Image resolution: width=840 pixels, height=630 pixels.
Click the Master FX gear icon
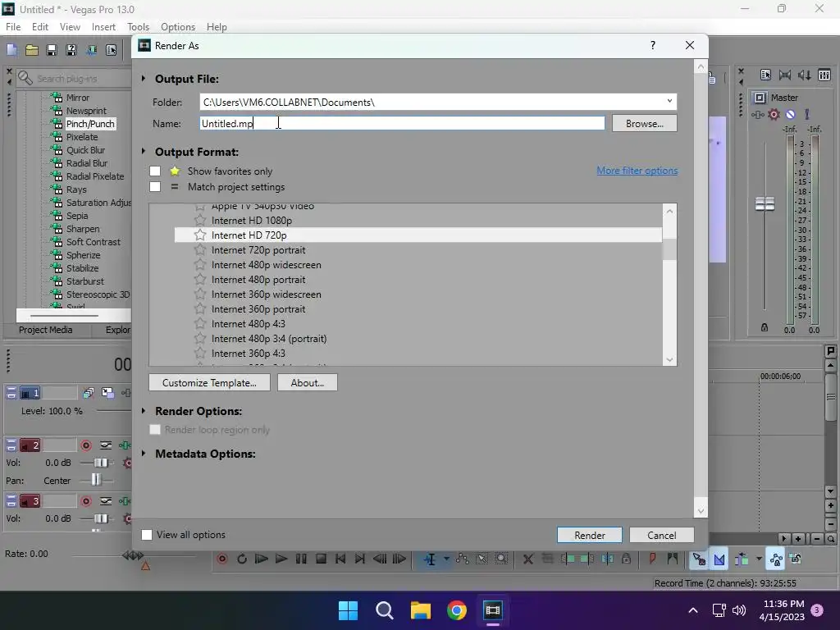(x=774, y=114)
